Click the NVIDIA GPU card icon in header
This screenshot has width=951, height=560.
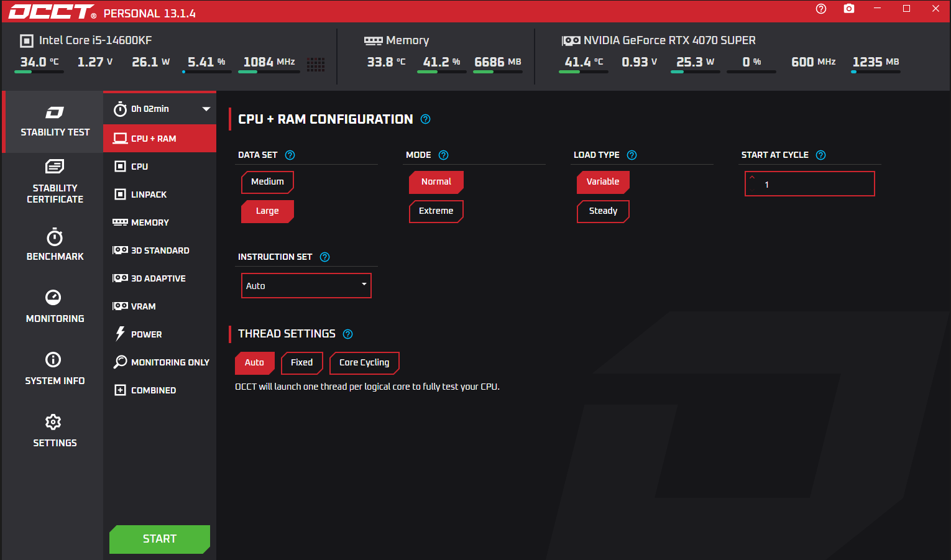[571, 41]
